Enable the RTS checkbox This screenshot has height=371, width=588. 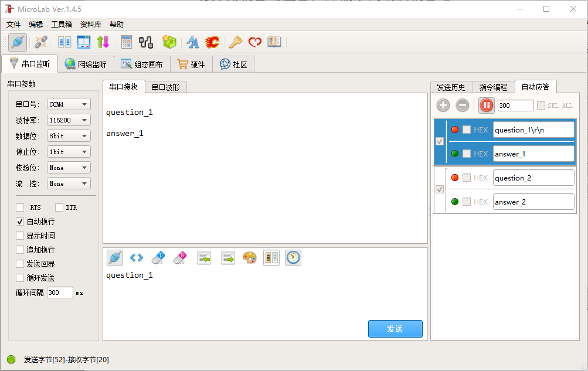[x=21, y=207]
